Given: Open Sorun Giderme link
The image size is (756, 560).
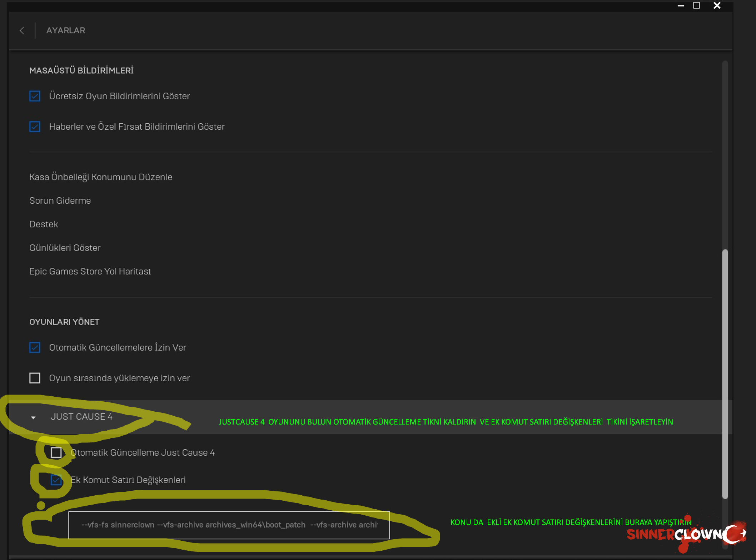Looking at the screenshot, I should pyautogui.click(x=60, y=200).
